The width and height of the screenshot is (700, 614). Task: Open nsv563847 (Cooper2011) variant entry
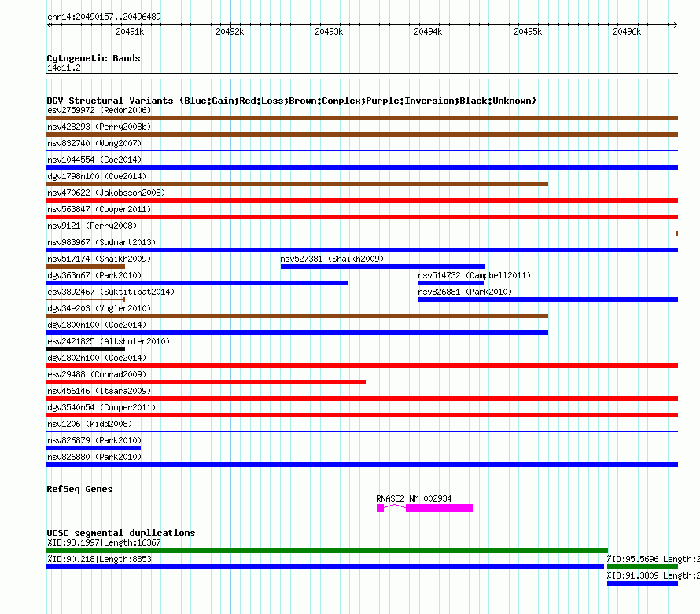point(99,209)
